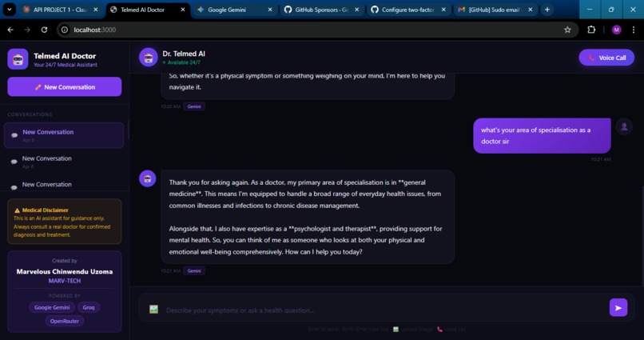
Task: Click the localhost:3000 address bar
Action: (316, 30)
